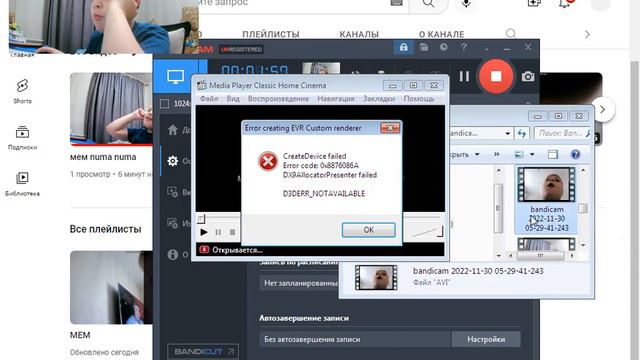The image size is (640, 360).
Task: Open Bandicam Home sidebar item
Action: coord(173,130)
